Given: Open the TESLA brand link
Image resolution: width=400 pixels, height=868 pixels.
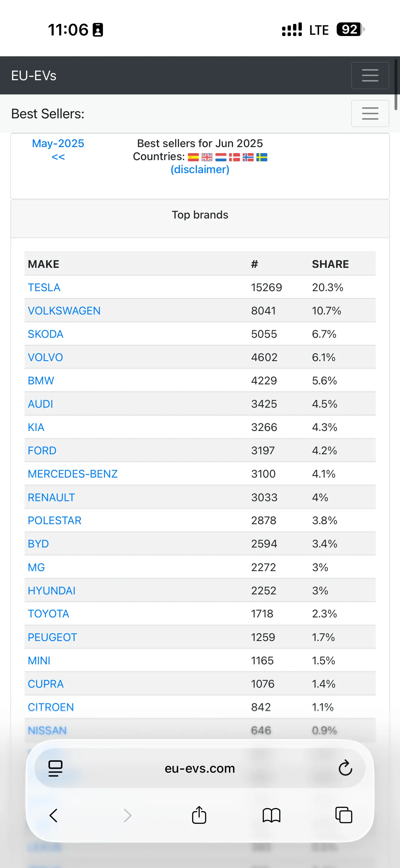Looking at the screenshot, I should (44, 288).
